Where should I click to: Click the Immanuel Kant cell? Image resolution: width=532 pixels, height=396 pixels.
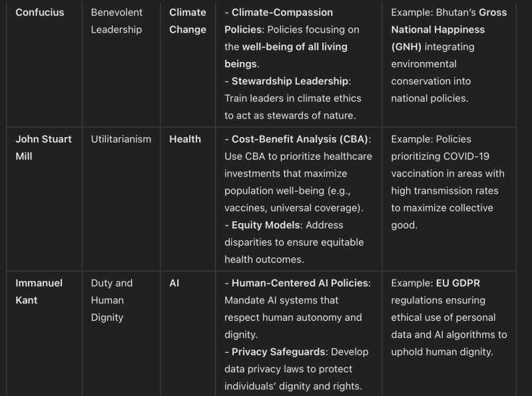39,292
